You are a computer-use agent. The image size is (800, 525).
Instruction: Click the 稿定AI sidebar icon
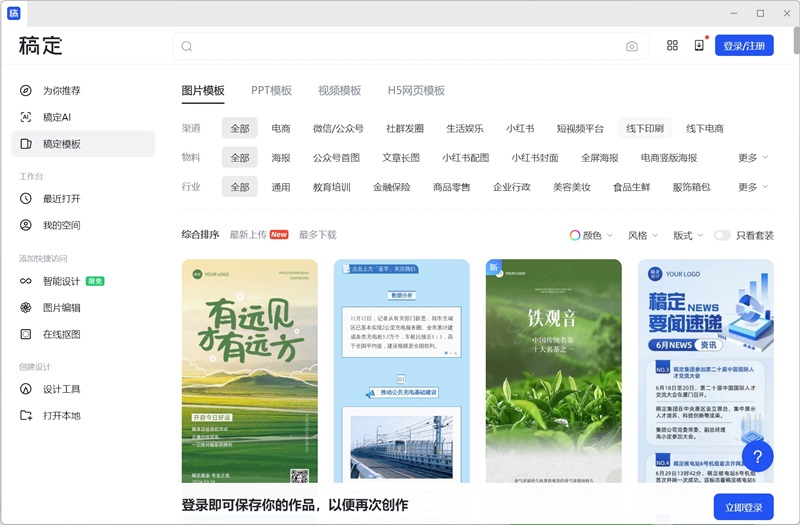click(26, 117)
